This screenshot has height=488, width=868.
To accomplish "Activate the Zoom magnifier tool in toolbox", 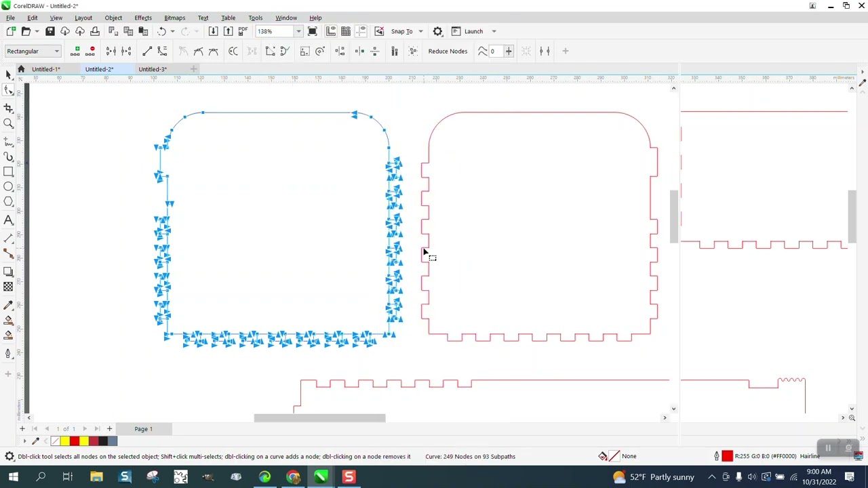I will 8,123.
